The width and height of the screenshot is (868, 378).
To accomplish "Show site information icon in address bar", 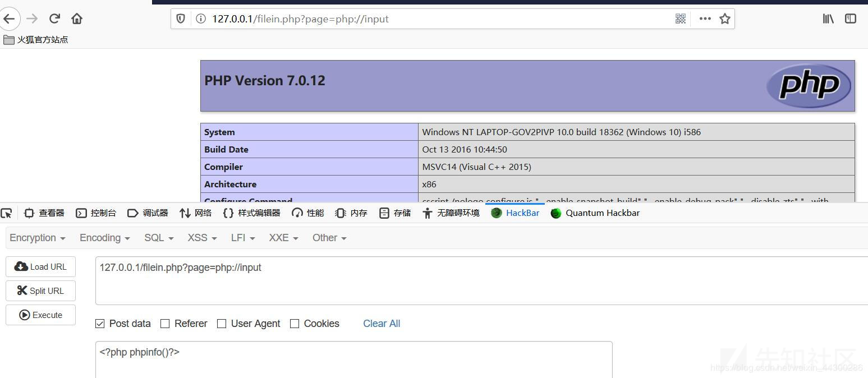I will [200, 19].
